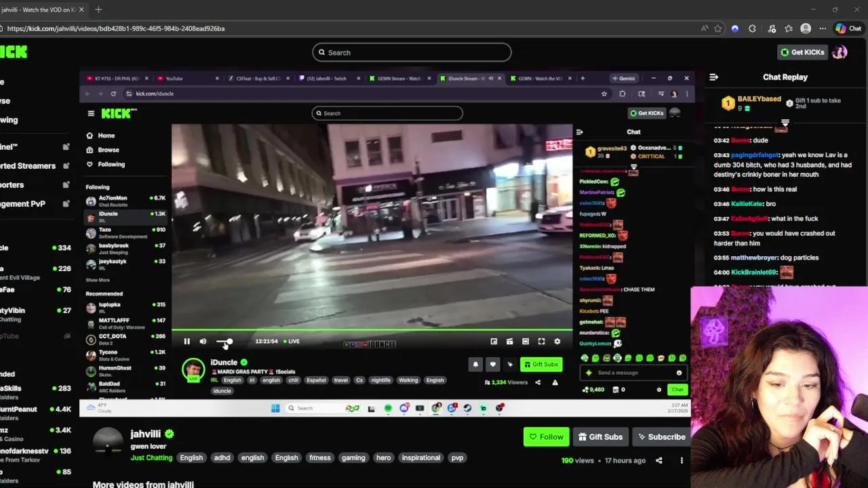This screenshot has height=488, width=868.
Task: Focus the Kick Search field
Action: [412, 52]
